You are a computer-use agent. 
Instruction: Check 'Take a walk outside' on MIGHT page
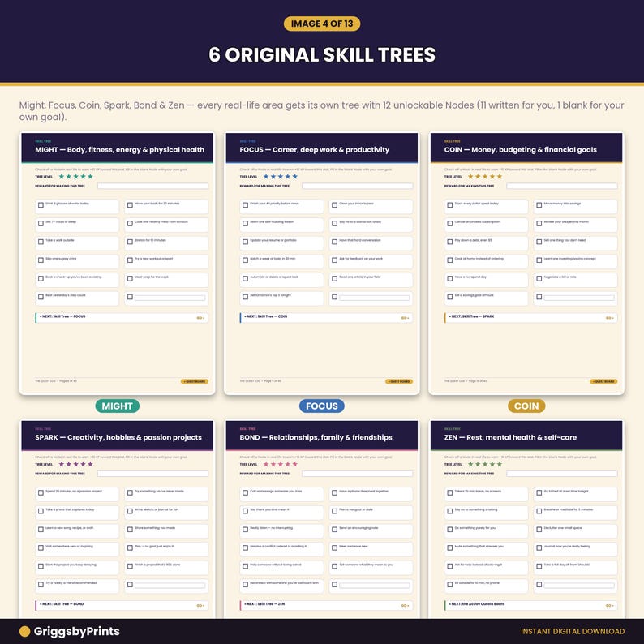click(x=41, y=242)
